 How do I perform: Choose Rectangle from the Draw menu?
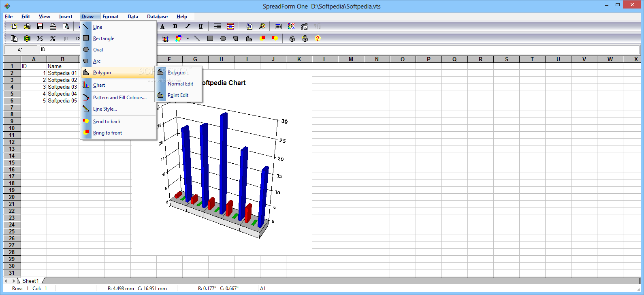point(119,38)
